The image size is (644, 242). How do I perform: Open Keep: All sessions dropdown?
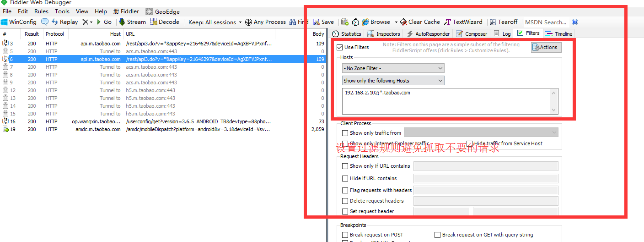pos(215,22)
